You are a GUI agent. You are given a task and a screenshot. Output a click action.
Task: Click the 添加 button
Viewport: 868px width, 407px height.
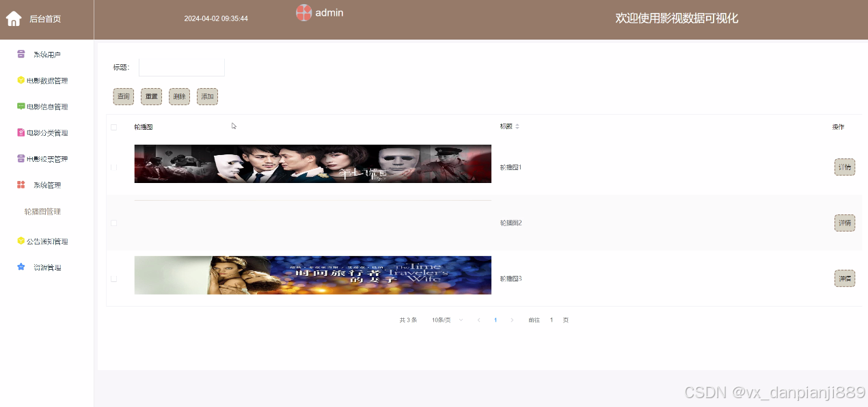point(207,97)
